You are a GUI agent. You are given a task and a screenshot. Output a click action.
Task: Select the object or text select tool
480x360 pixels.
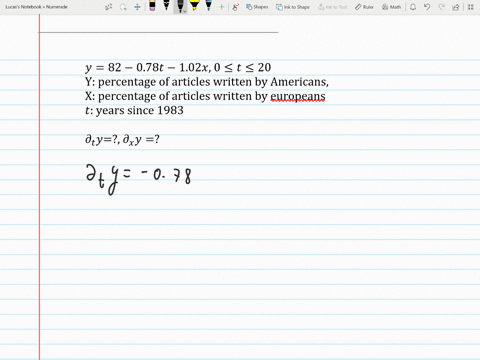point(109,7)
